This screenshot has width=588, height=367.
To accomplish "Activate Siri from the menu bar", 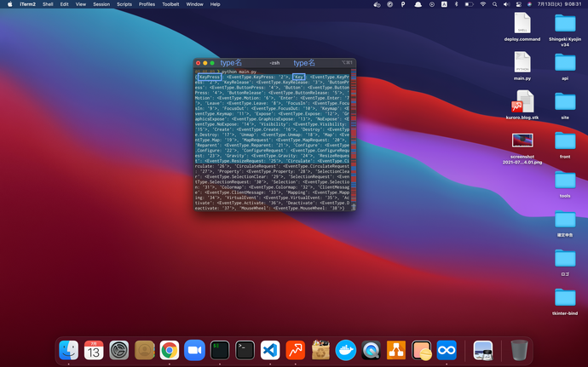I will tap(529, 4).
